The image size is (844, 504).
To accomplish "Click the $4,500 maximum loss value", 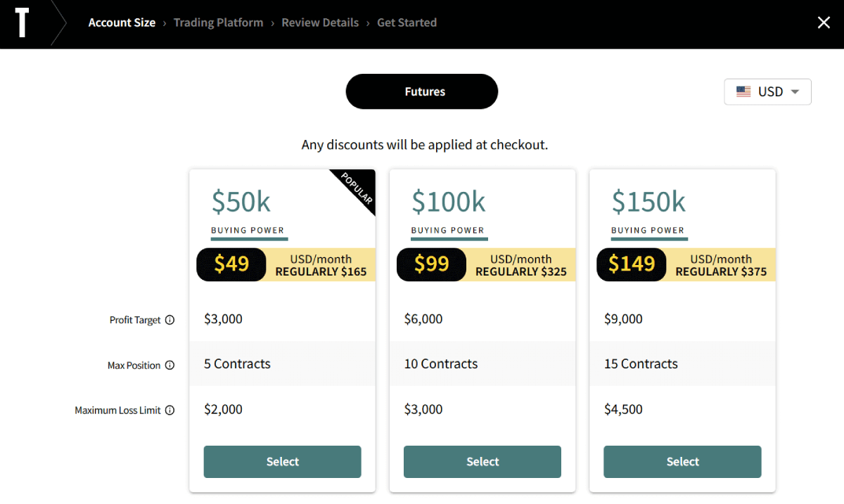I will point(623,410).
